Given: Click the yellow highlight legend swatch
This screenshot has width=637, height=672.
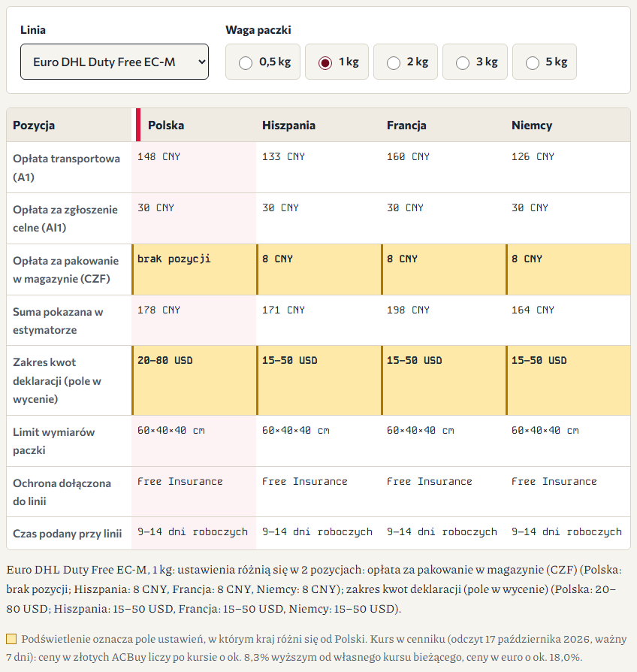Looking at the screenshot, I should pos(11,639).
